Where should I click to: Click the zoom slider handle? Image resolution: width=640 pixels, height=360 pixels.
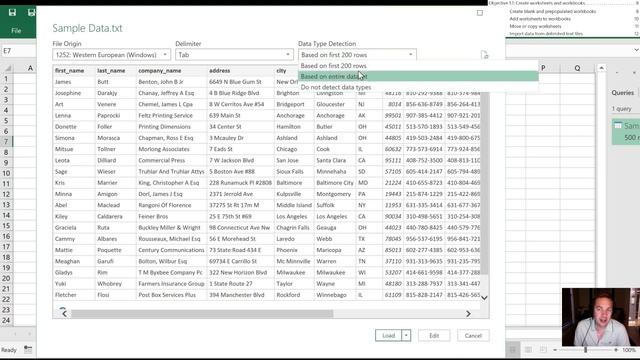(x=585, y=350)
